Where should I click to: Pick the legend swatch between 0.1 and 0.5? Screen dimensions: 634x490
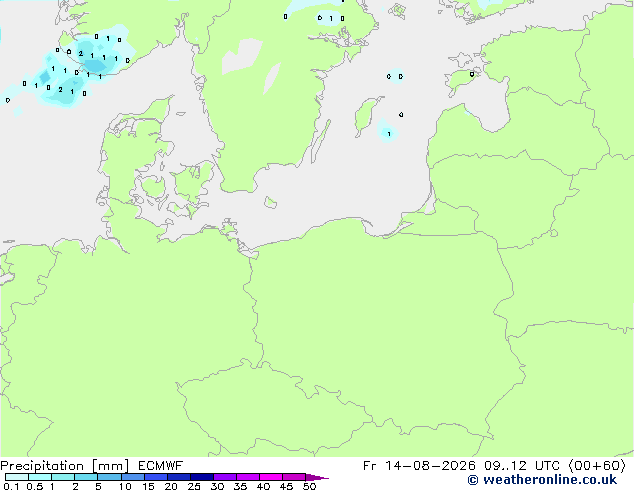(x=17, y=477)
